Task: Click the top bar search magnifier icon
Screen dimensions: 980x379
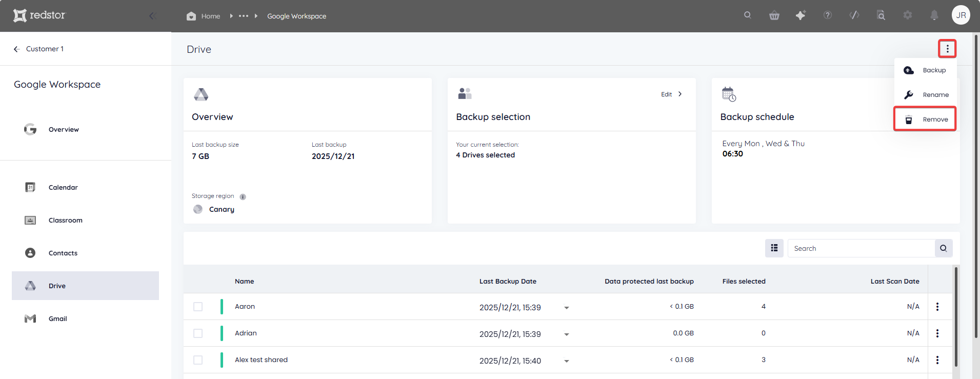Action: point(748,15)
